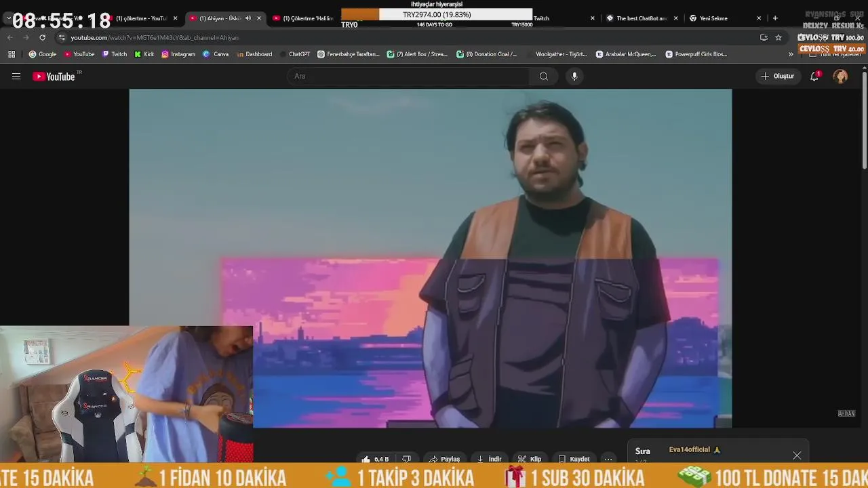Go forward with browser forward arrow
Viewport: 868px width, 488px height.
(26, 37)
